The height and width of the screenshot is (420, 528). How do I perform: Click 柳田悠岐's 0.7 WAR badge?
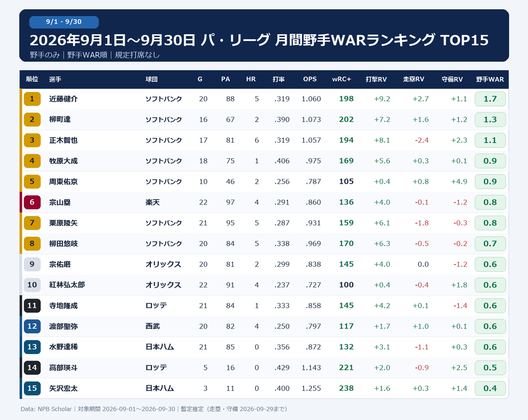click(490, 244)
